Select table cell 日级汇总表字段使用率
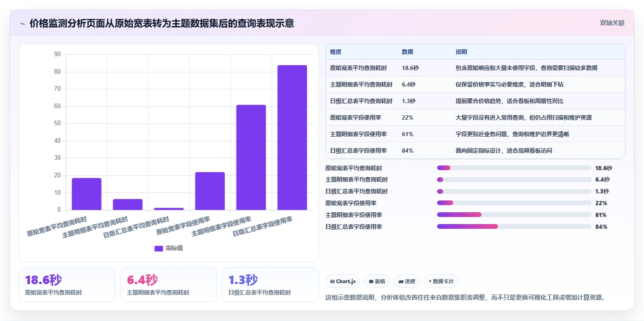Viewport: 644px width, 321px height. [359, 151]
